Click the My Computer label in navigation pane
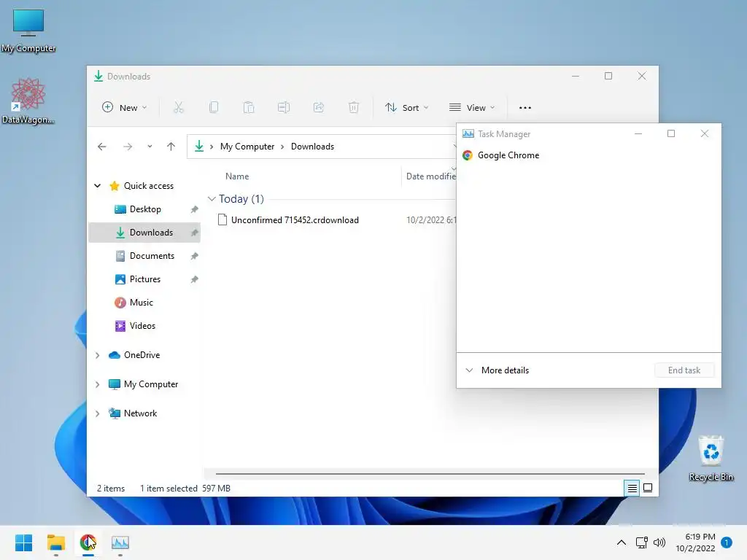The height and width of the screenshot is (560, 747). [x=151, y=384]
